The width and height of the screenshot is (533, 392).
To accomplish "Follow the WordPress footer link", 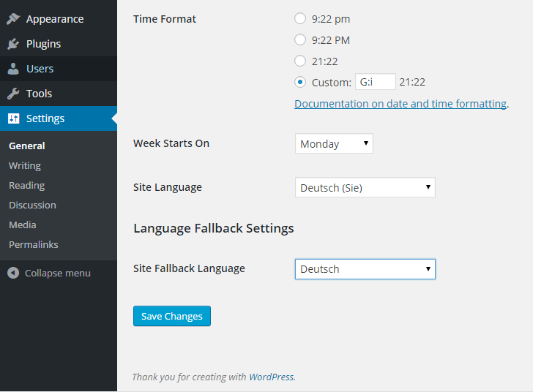I will click(x=271, y=377).
